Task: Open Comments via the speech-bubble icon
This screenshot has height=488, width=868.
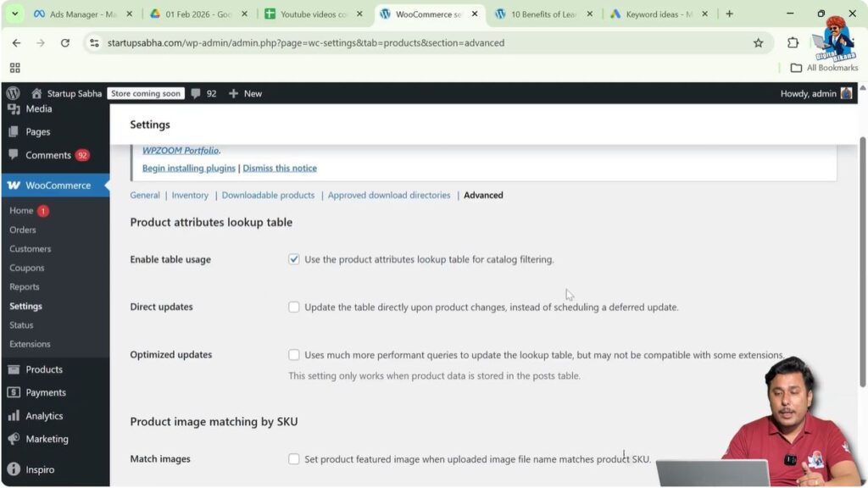Action: coord(13,154)
